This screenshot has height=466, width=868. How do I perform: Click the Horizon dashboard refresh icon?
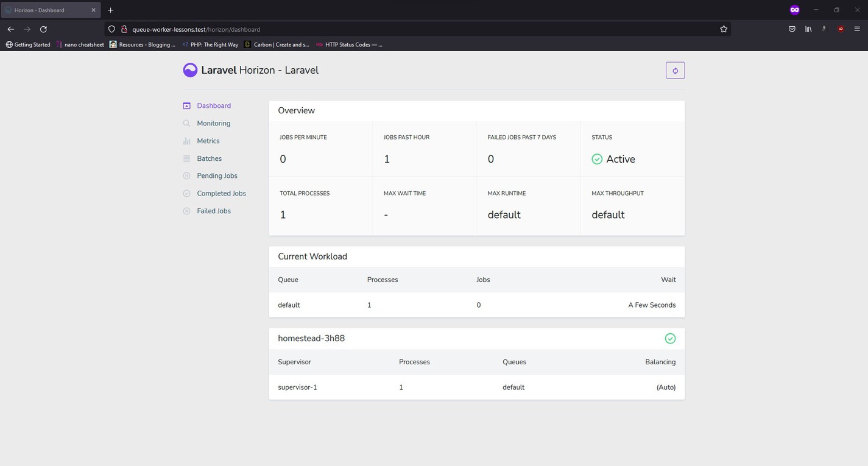674,70
